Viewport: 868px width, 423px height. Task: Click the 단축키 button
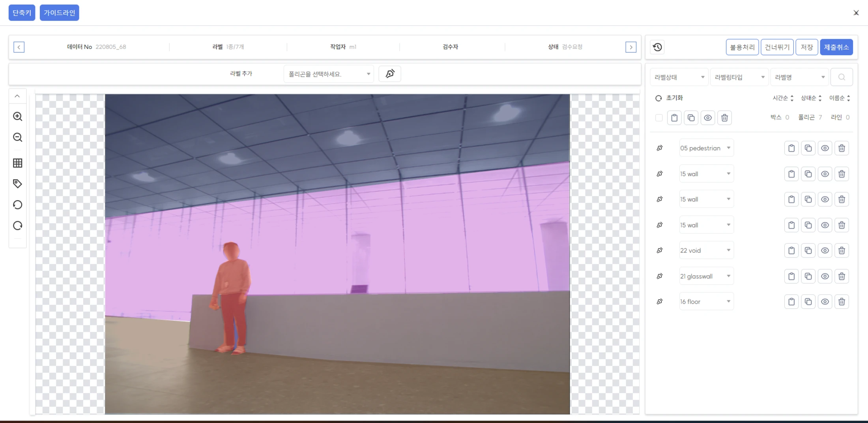tap(22, 13)
